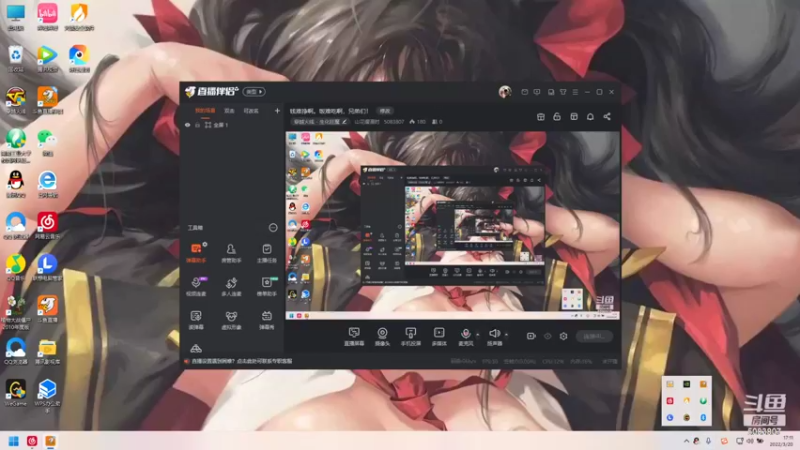Open the checkmark-box tool with green badge
This screenshot has height=450, width=800.
tap(266, 286)
